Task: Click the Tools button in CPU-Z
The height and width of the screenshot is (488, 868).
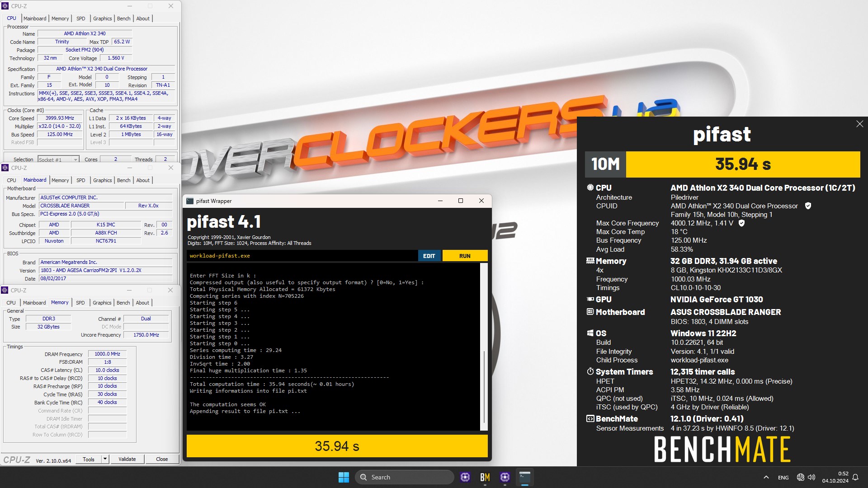Action: point(89,459)
